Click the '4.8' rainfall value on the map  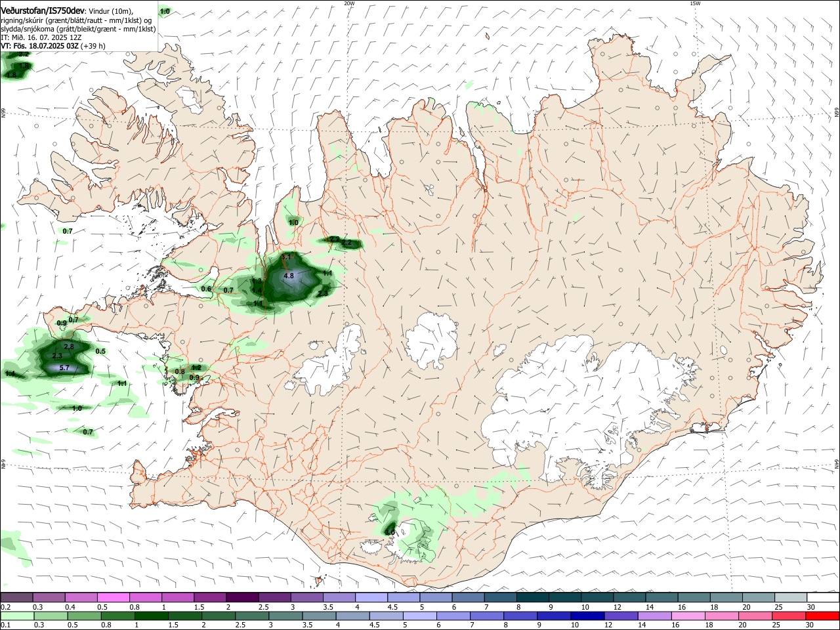289,276
